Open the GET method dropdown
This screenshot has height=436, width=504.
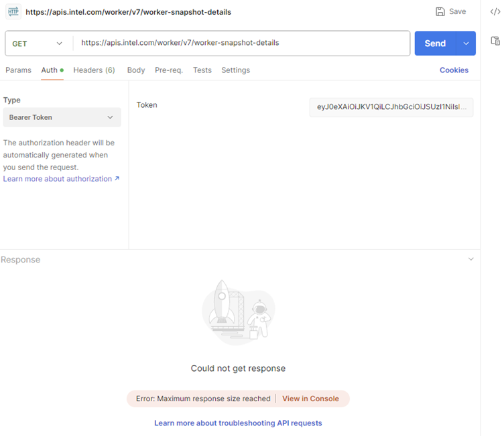coord(38,44)
